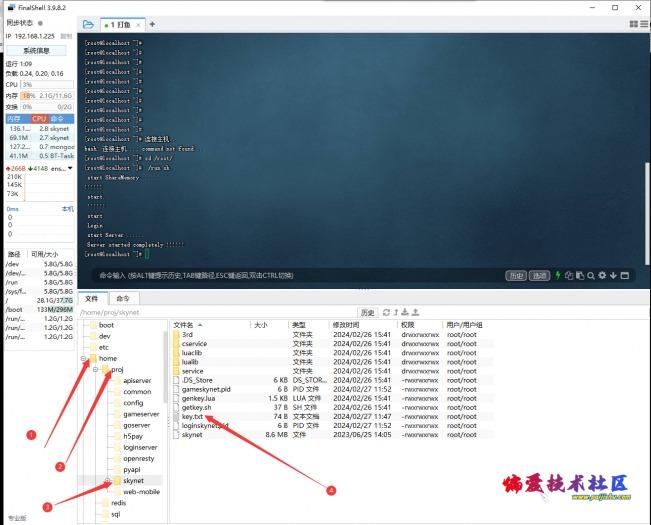The width and height of the screenshot is (651, 525).
Task: Click the scroll-to-bottom down arrow icon
Action: tap(613, 276)
